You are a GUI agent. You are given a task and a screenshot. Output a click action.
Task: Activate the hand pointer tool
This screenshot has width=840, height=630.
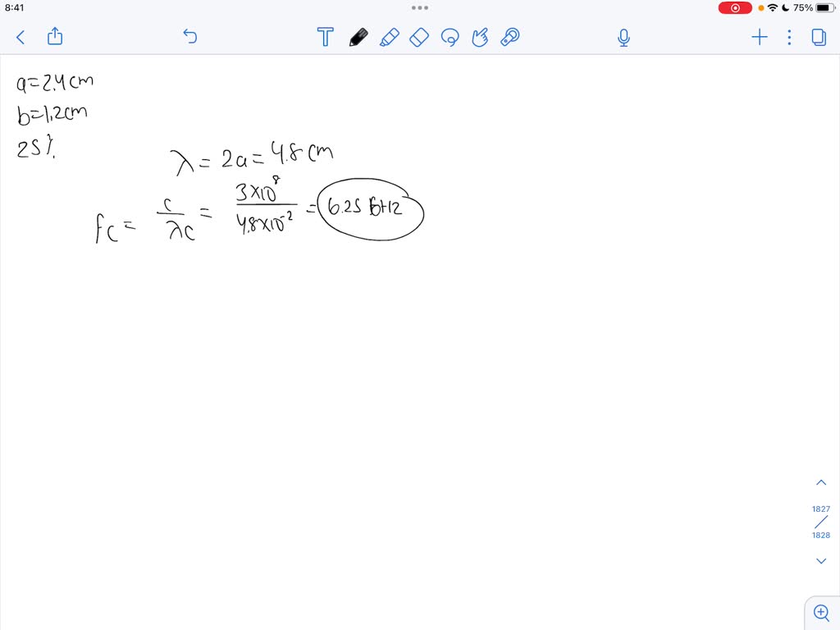pos(480,37)
